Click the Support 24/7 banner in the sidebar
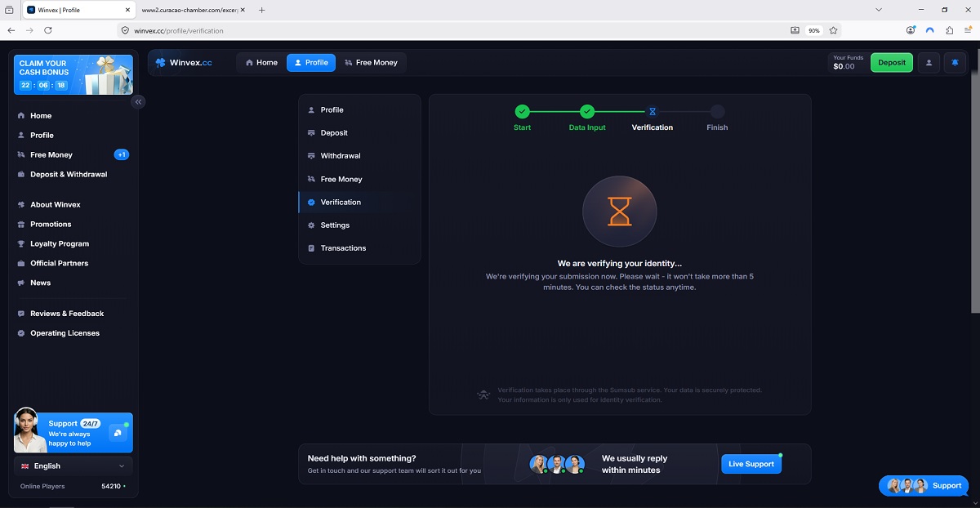The image size is (980, 508). tap(73, 432)
